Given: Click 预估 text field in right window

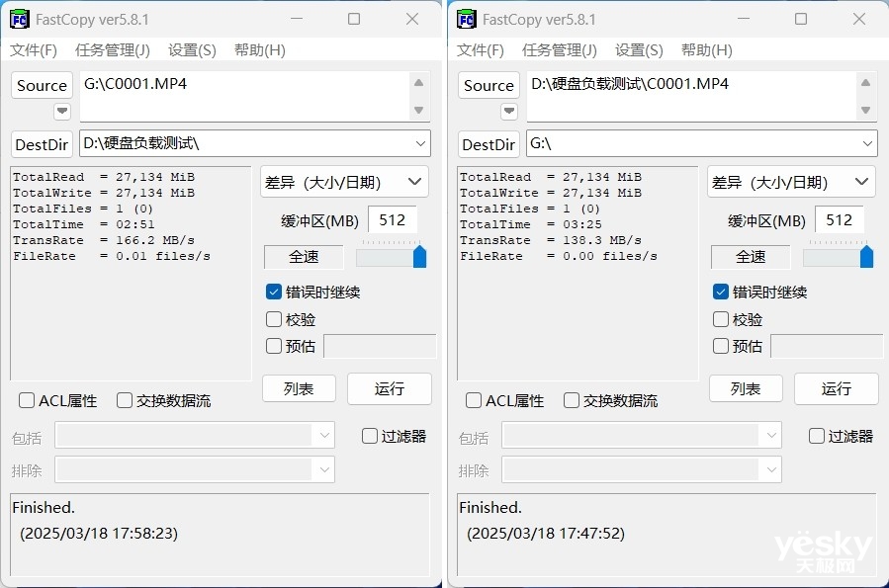Looking at the screenshot, I should click(x=827, y=346).
